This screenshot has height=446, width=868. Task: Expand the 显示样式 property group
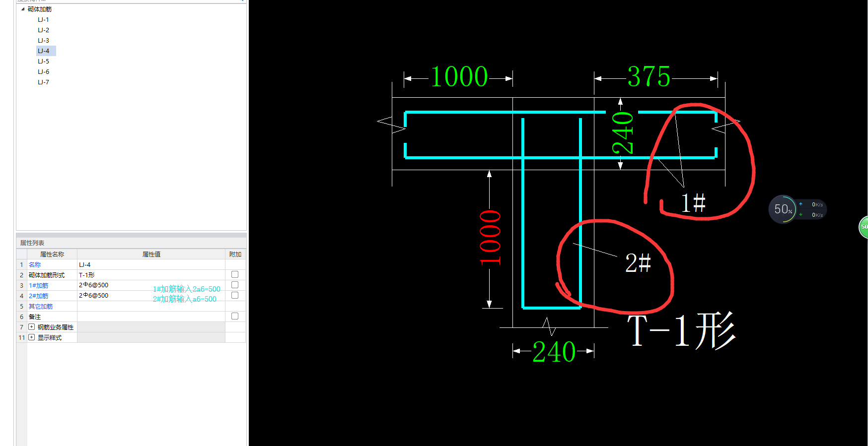point(32,337)
